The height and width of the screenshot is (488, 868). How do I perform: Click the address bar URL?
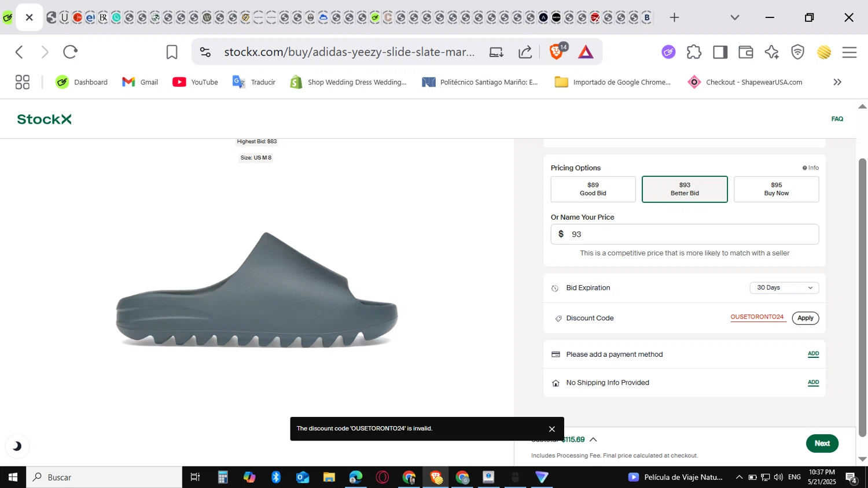(350, 52)
